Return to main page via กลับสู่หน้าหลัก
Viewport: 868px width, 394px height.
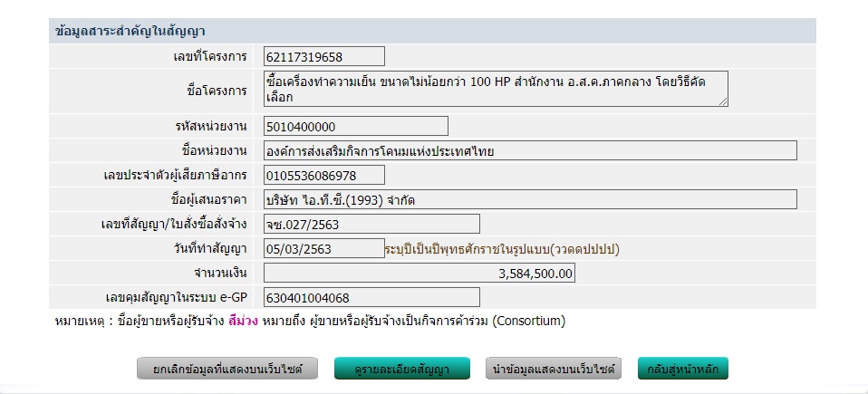tap(682, 369)
